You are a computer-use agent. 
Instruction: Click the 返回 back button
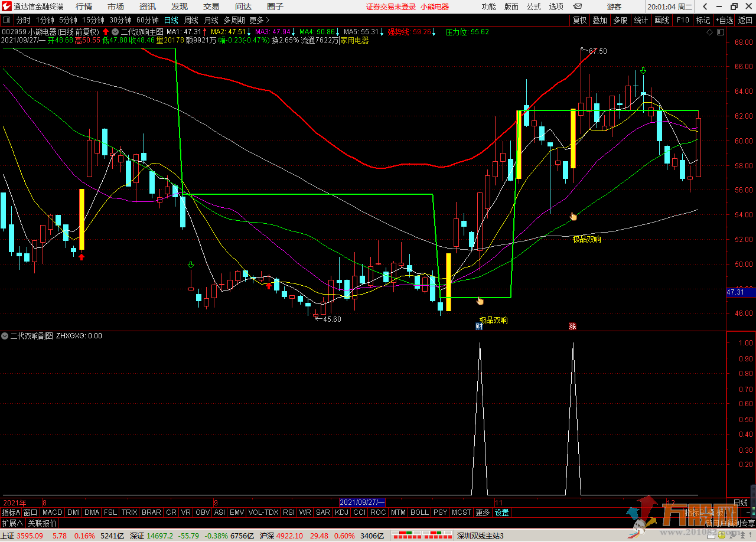(745, 20)
